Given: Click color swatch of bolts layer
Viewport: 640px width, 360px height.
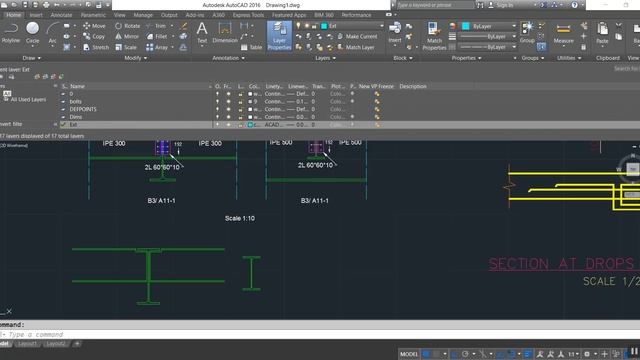Looking at the screenshot, I should pyautogui.click(x=250, y=101).
